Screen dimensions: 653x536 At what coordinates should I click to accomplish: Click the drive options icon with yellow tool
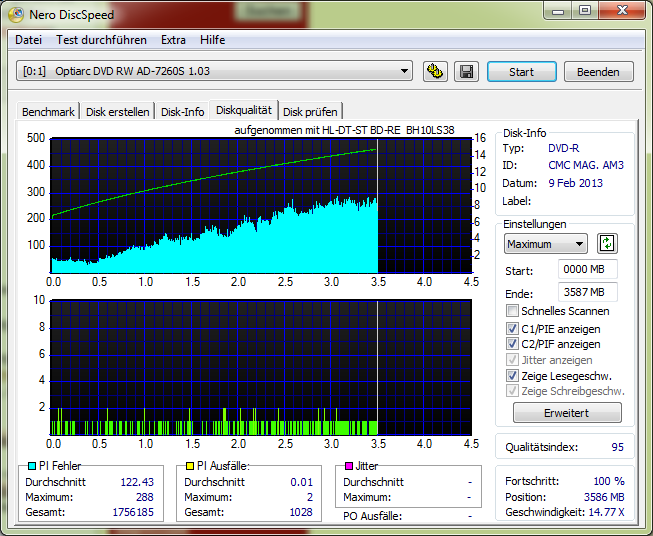pos(435,71)
